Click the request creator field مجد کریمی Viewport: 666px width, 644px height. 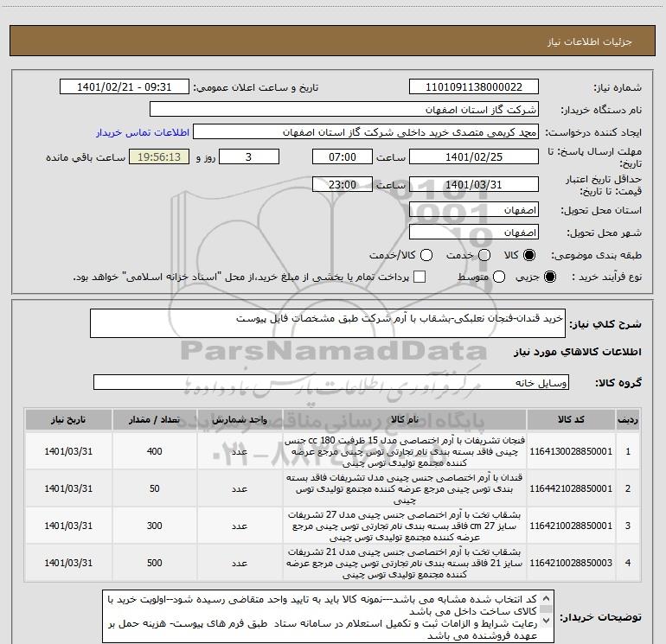tap(366, 132)
